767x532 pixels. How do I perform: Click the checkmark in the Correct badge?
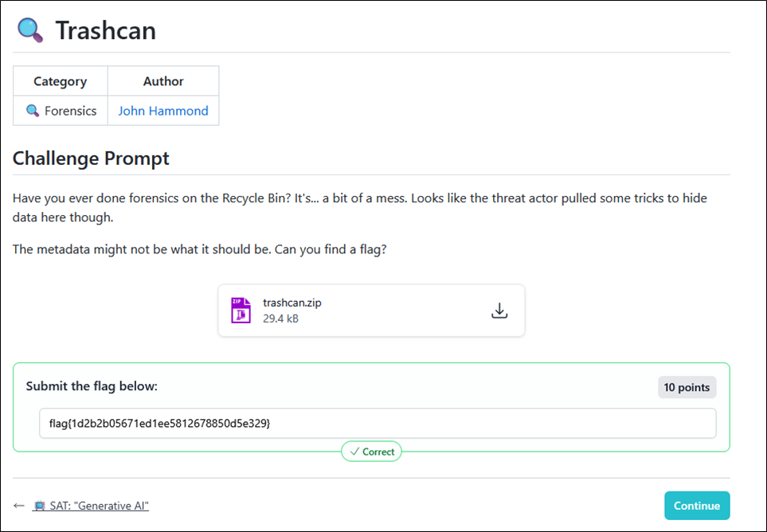click(354, 452)
